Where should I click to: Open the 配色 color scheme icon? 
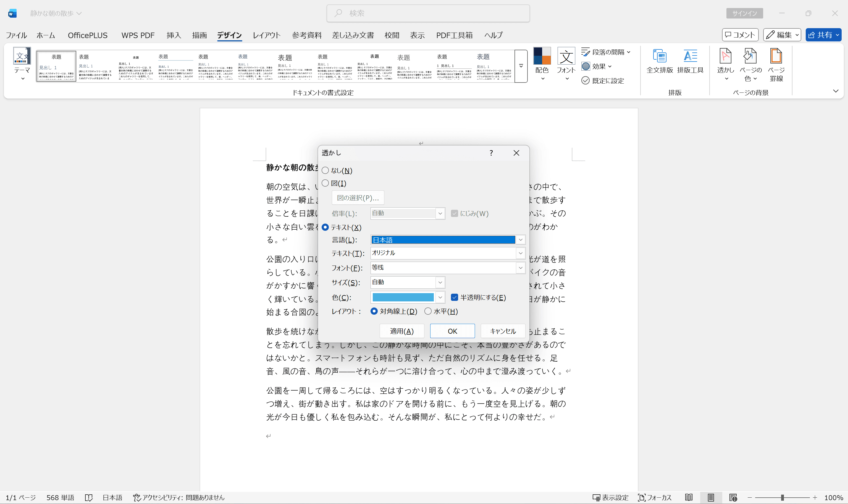click(x=542, y=56)
